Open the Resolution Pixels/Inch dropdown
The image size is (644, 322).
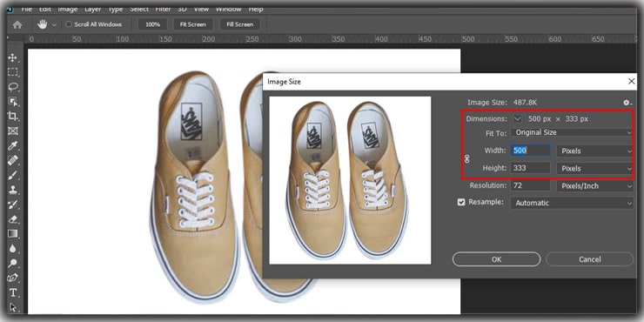pos(594,185)
